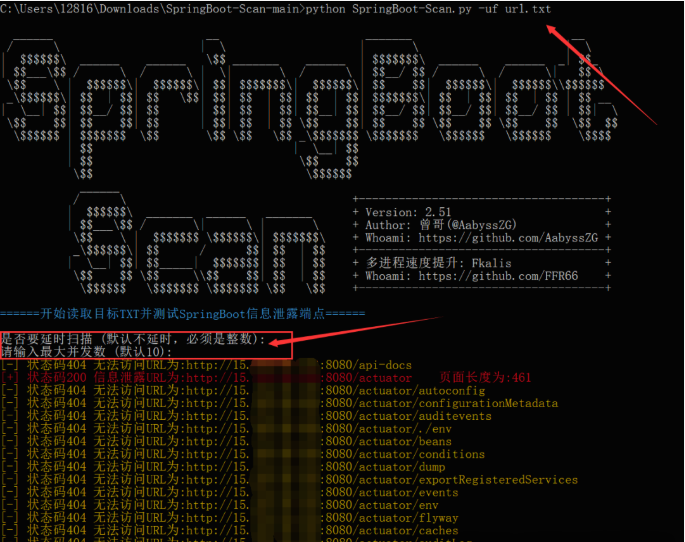Click the line ending in /actuator/exportRegisteredServices
The image size is (685, 542).
pyautogui.click(x=289, y=480)
